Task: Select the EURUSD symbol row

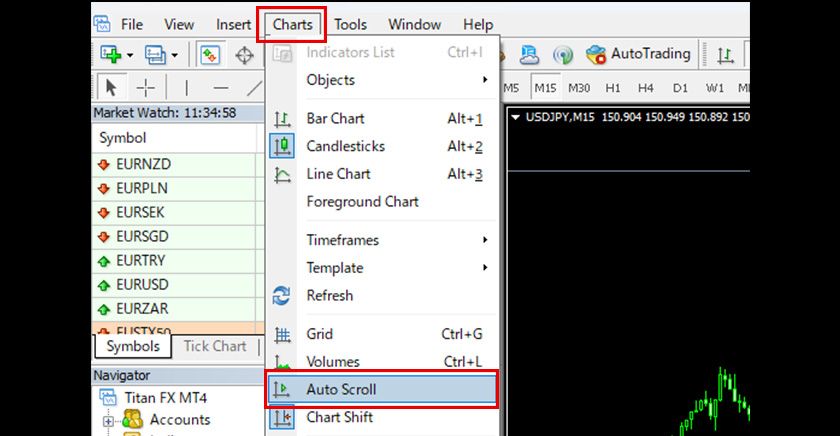Action: point(141,284)
